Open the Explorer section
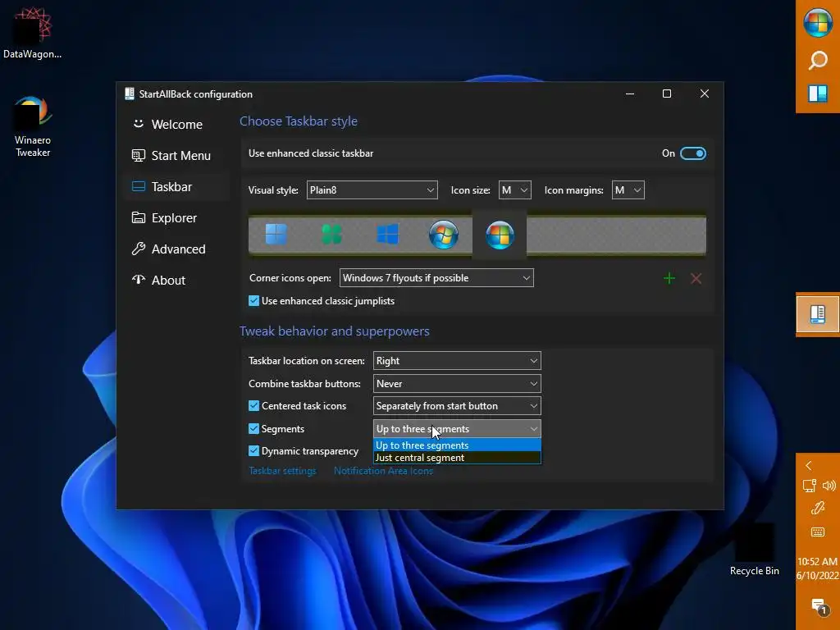 [177, 218]
